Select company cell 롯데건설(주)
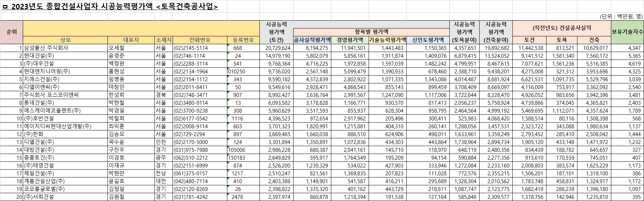This screenshot has height=201, width=644. pyautogui.click(x=65, y=103)
